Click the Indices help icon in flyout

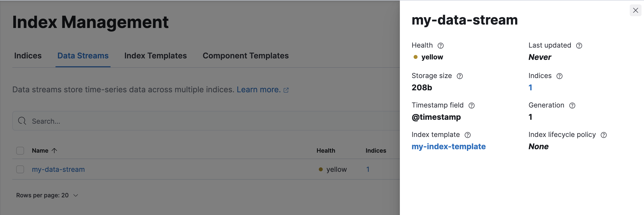[x=559, y=76]
